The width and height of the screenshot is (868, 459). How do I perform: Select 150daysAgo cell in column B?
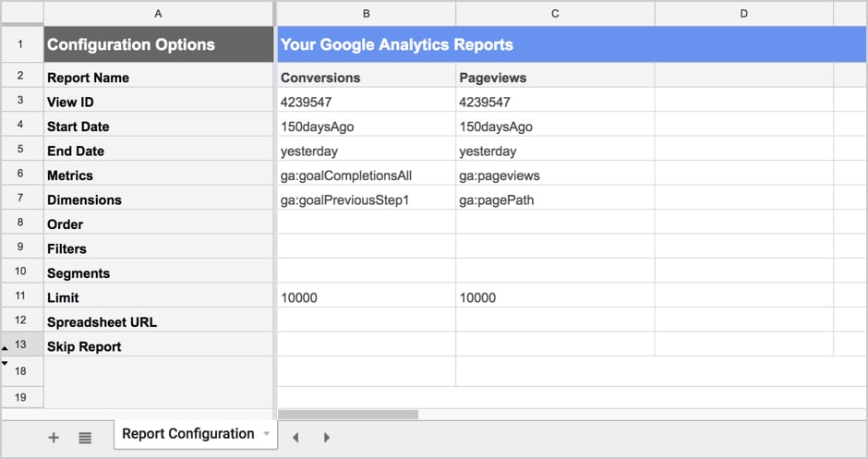(366, 124)
